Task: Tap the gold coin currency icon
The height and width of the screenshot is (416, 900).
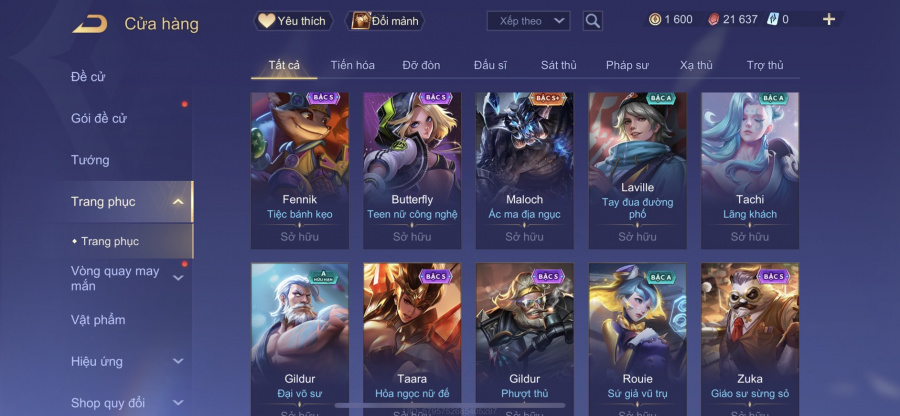Action: [655, 20]
